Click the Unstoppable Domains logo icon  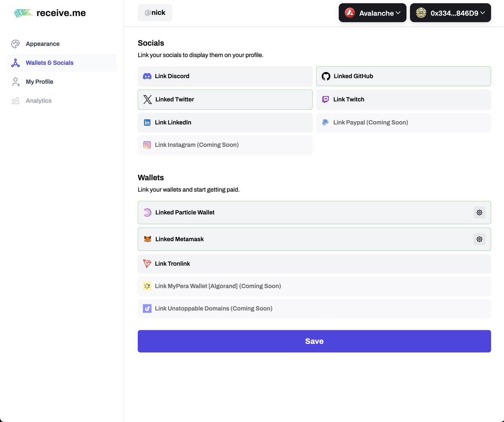tap(147, 309)
